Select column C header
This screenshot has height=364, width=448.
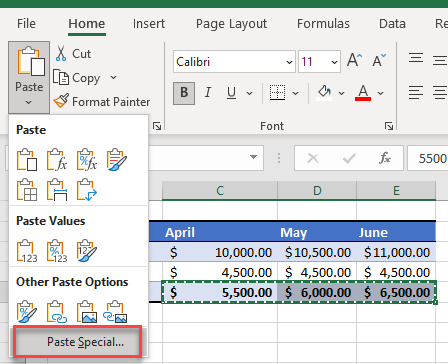[x=220, y=191]
